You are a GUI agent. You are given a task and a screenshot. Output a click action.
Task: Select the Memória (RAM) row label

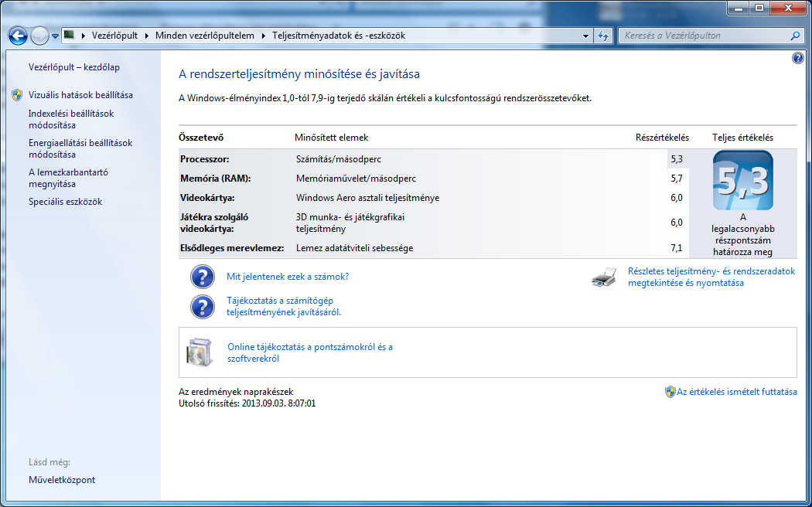click(x=216, y=179)
